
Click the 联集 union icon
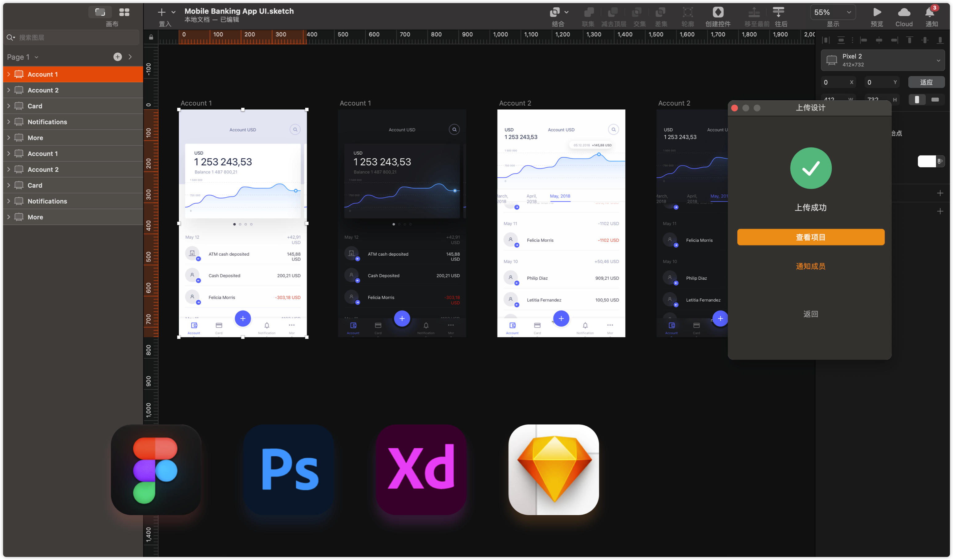point(588,12)
